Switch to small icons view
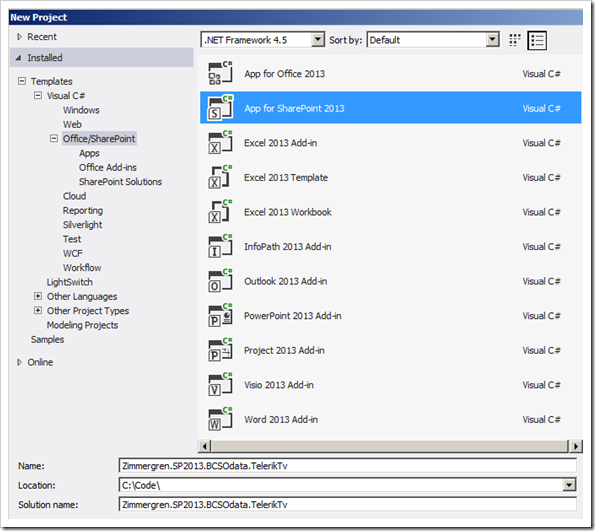 tap(515, 40)
